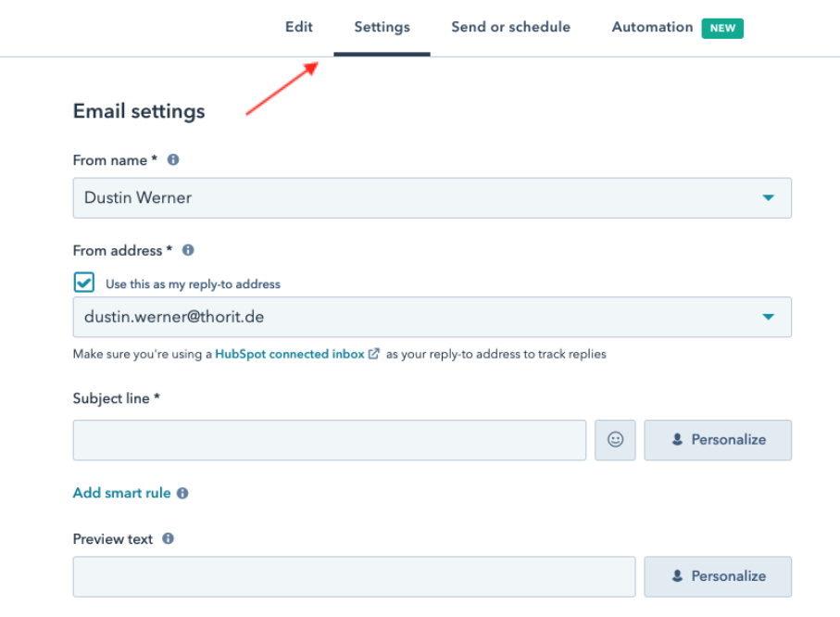This screenshot has height=617, width=840.
Task: Click the green NEW badge beside Automation
Action: tap(722, 28)
